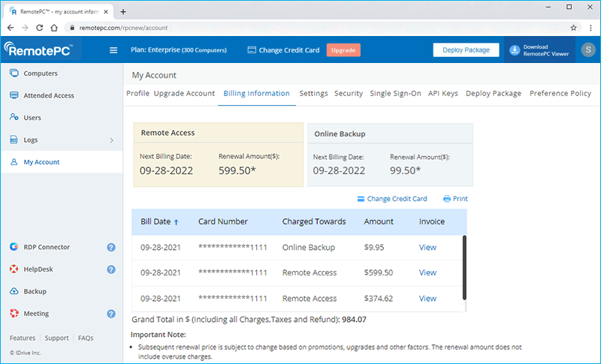601x364 pixels.
Task: Open the Single Sign-On tab
Action: point(395,93)
